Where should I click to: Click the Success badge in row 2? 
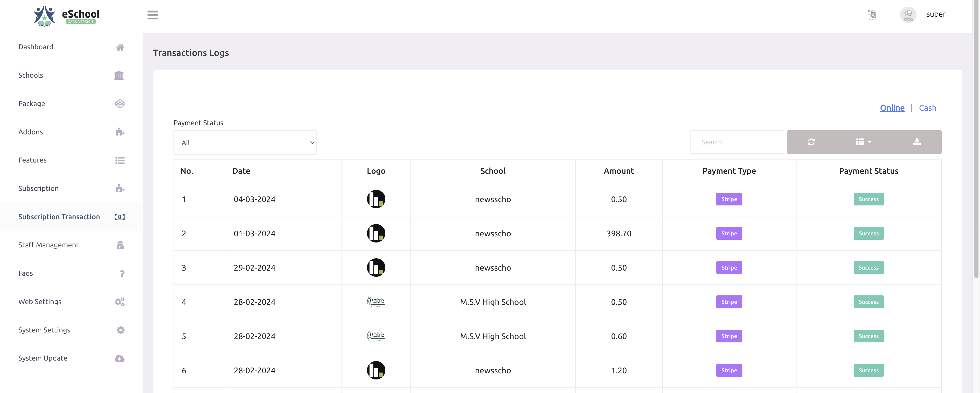[x=868, y=234]
